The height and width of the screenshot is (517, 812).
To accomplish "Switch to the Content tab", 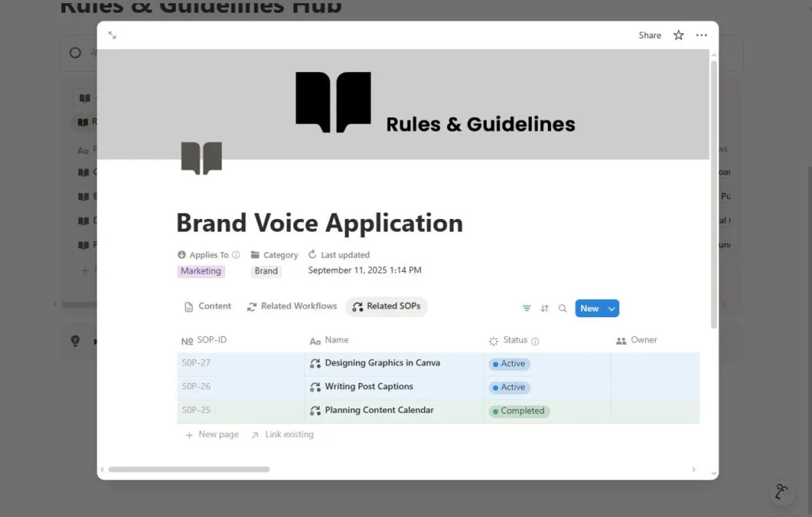I will (208, 306).
